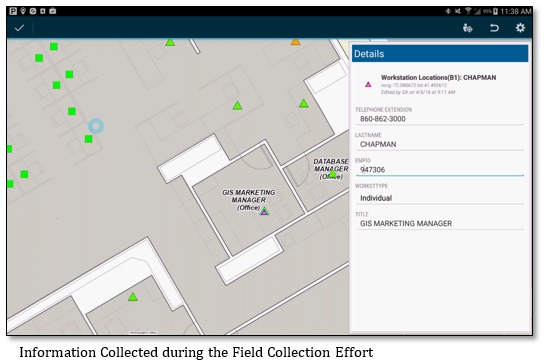Tap the TELEPHONE EXTENSION field label
Viewport: 544px width, 363px height.
coord(383,110)
